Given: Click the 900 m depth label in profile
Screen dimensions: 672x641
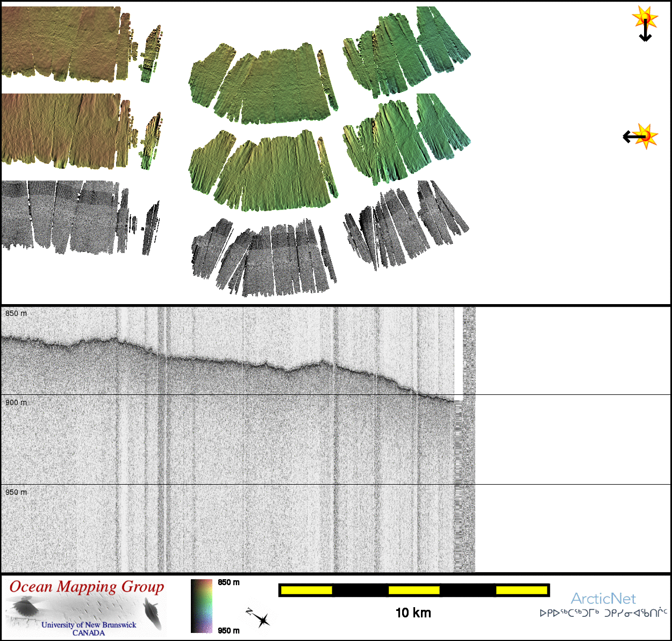Looking at the screenshot, I should coord(16,402).
